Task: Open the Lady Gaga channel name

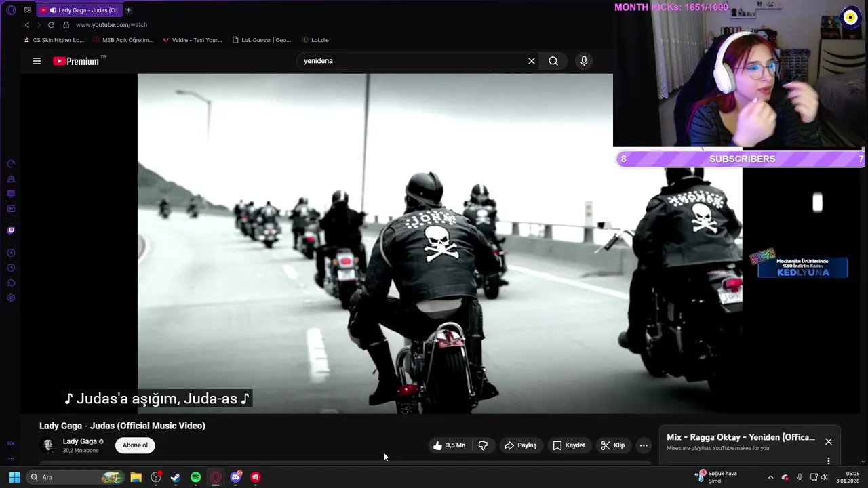Action: point(79,441)
